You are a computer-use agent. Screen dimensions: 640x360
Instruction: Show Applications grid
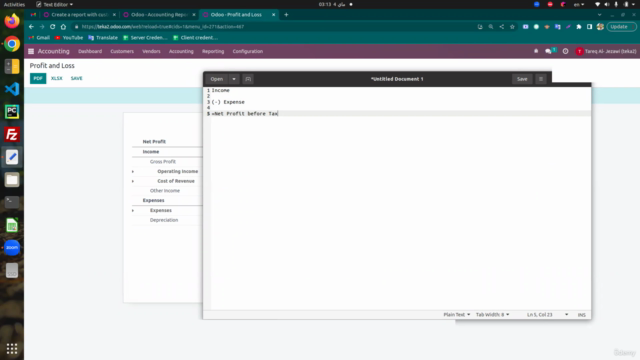(12, 349)
